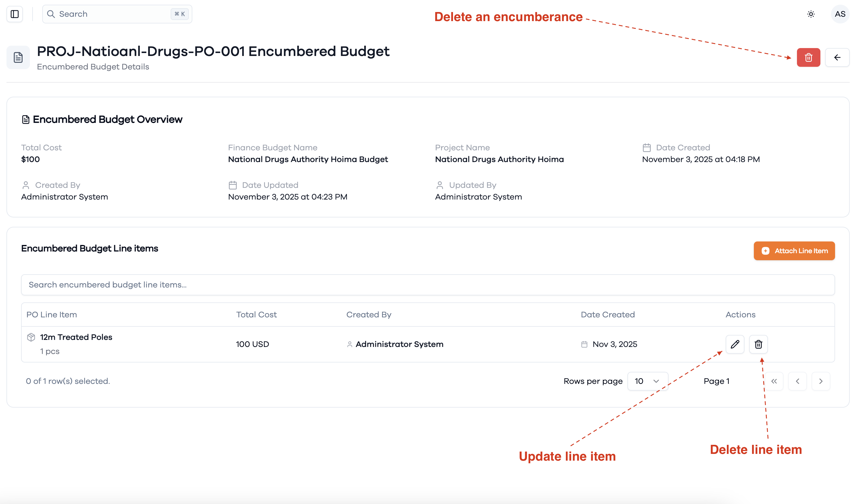Go to the next page
855x504 pixels.
pyautogui.click(x=820, y=381)
